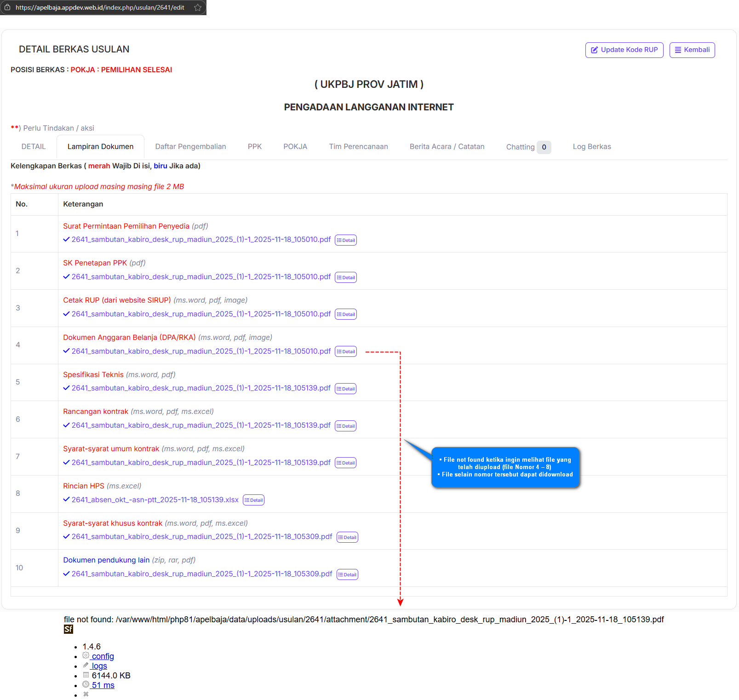Open Detail for Cetak RUP file
This screenshot has width=739, height=700.
tap(346, 315)
